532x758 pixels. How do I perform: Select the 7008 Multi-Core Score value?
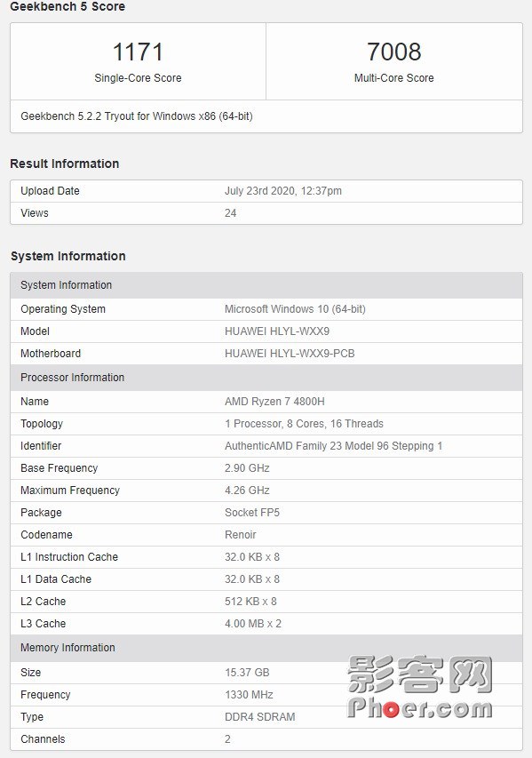(393, 52)
